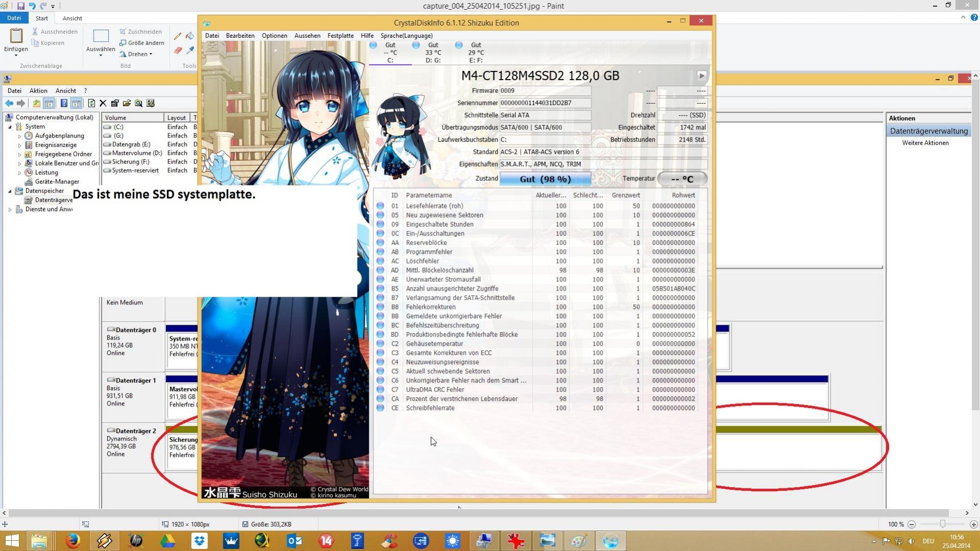Click the Paint help question mark icon

coord(973,18)
